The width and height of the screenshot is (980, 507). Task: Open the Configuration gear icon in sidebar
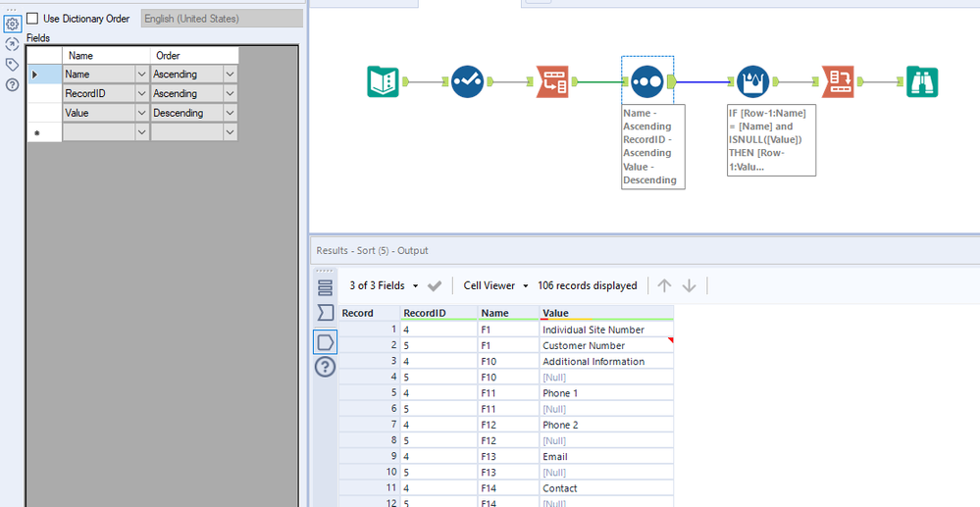point(12,25)
